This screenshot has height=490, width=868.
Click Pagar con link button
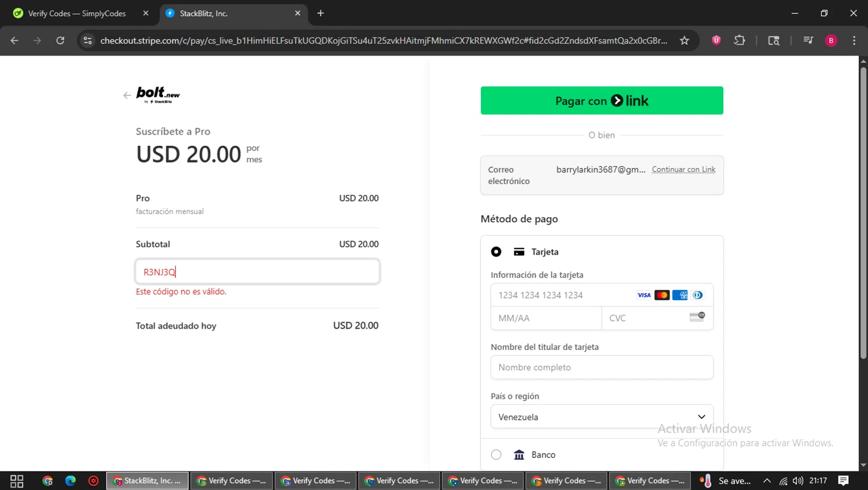click(x=602, y=101)
